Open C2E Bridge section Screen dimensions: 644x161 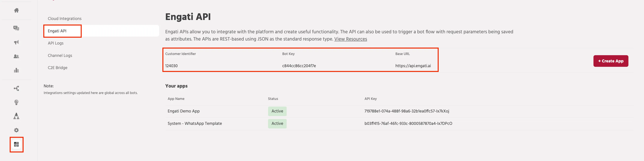point(58,68)
